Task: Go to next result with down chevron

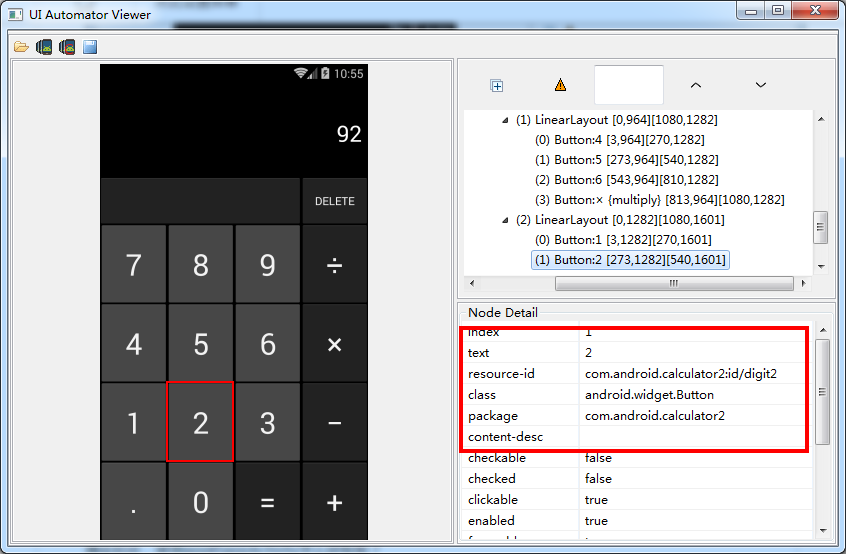Action: pos(760,85)
